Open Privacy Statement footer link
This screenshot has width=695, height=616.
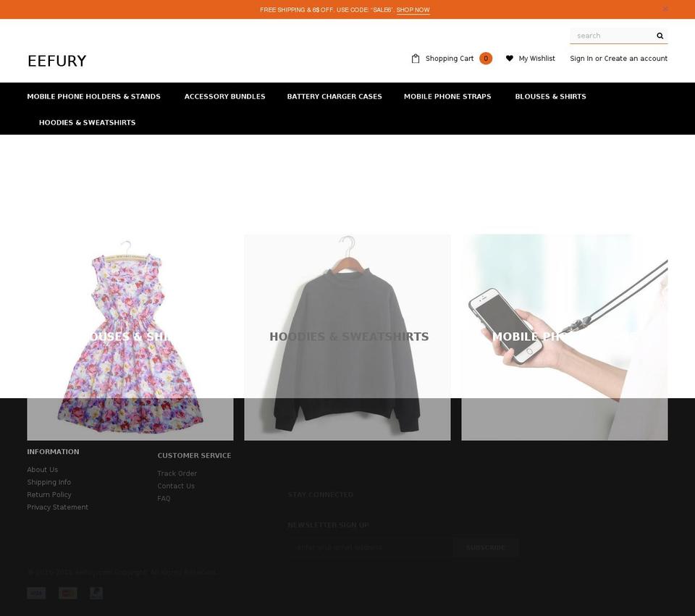58,507
